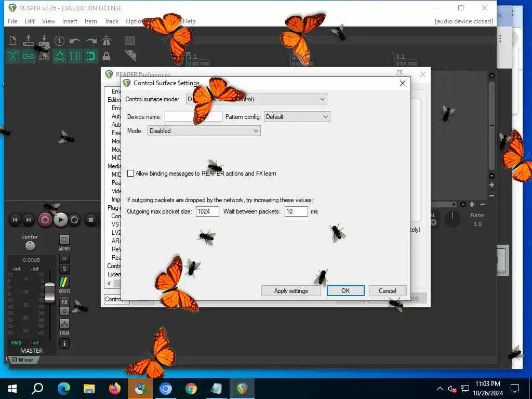The height and width of the screenshot is (399, 532).
Task: Mute the master track M button
Action: (x=64, y=259)
